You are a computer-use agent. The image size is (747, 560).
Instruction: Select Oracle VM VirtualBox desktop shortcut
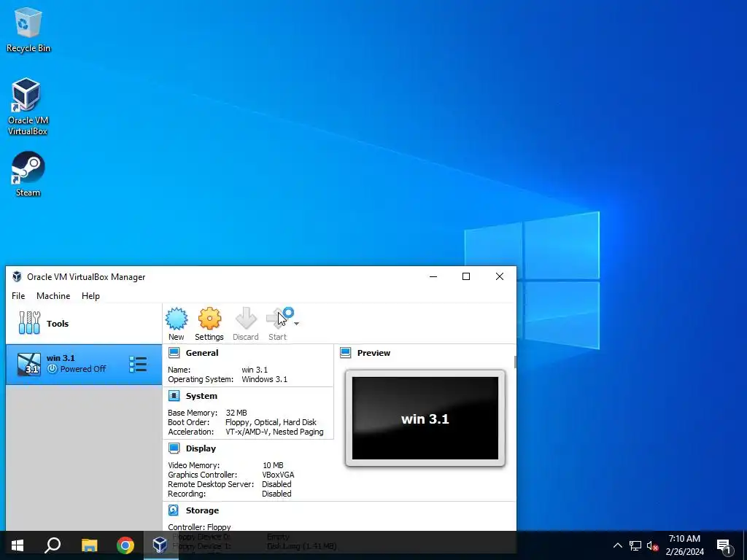click(x=27, y=106)
